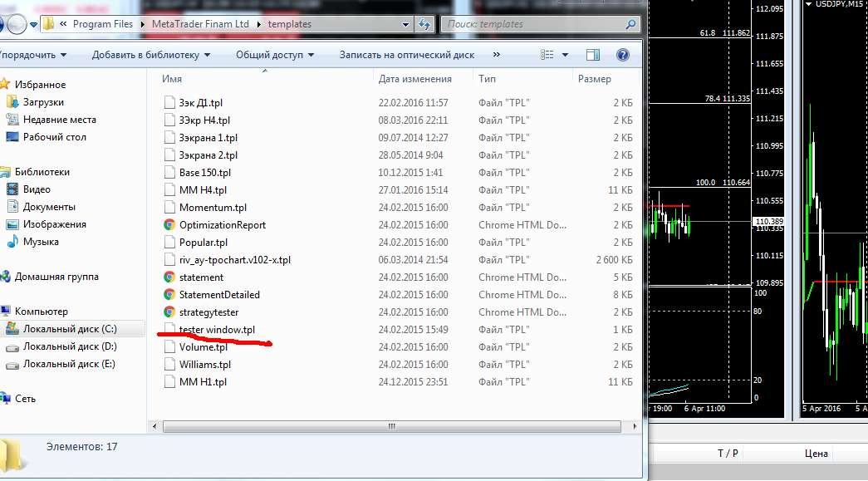Sort by the Имя column header

coord(172,79)
